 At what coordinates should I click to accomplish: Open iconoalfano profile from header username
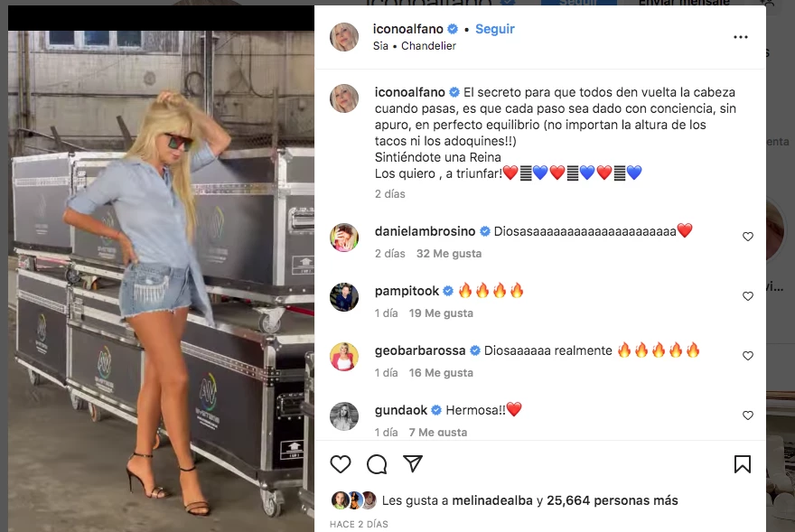[x=408, y=29]
